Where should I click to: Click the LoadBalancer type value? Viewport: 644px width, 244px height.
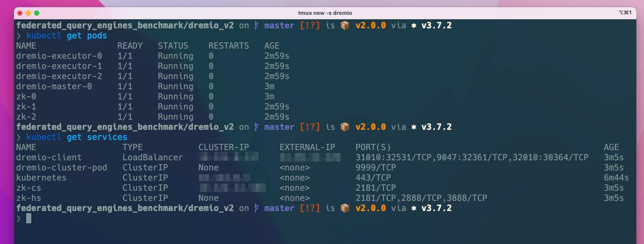point(153,157)
